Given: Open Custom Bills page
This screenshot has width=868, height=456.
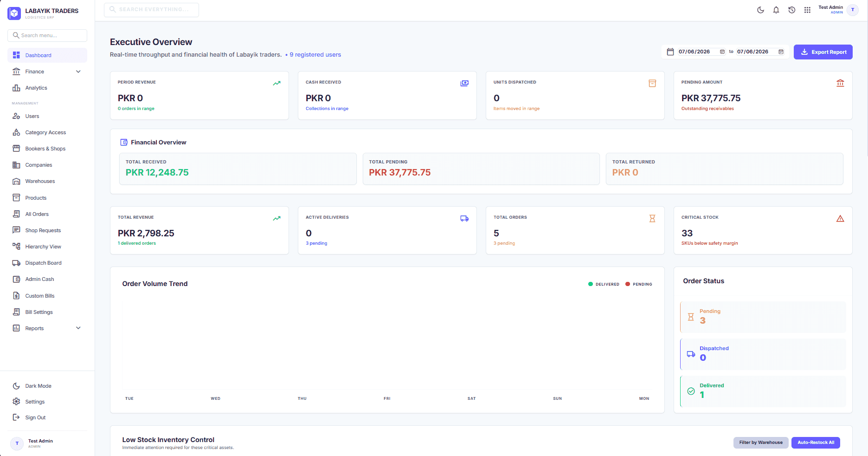Looking at the screenshot, I should (x=47, y=296).
